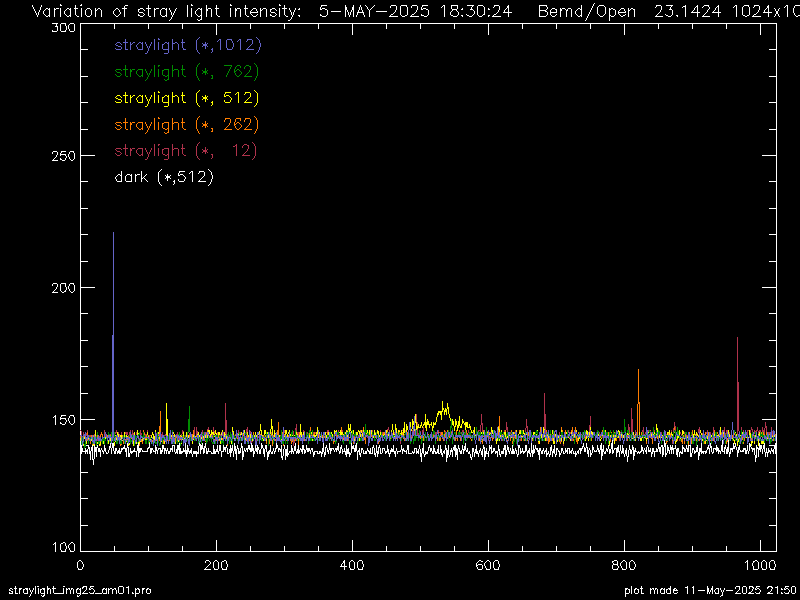Click the x-axis label '600'
Screen dimensions: 800x600
(488, 565)
